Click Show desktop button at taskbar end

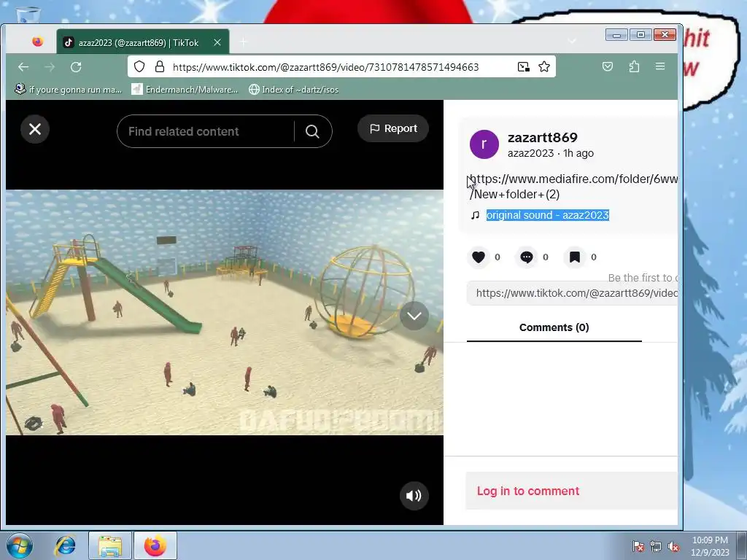point(742,545)
